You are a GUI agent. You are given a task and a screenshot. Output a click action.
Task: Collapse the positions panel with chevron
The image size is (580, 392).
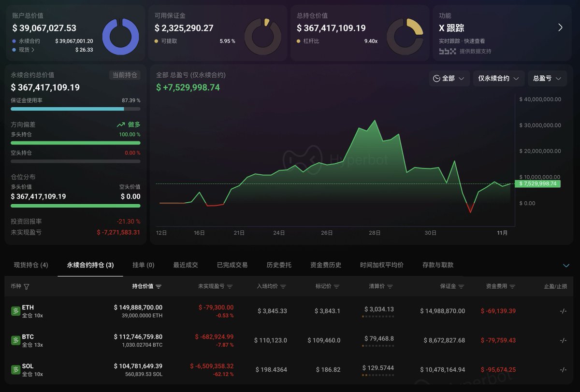pyautogui.click(x=566, y=266)
